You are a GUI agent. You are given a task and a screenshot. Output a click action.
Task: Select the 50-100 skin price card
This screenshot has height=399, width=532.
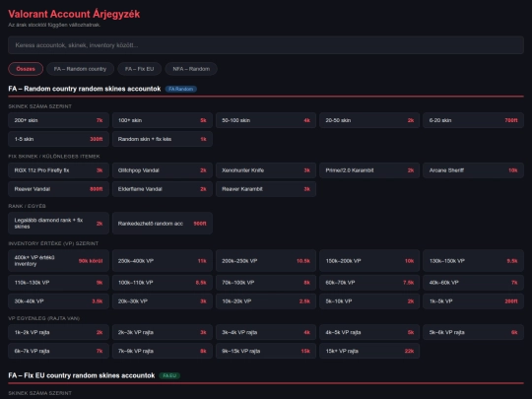(266, 120)
